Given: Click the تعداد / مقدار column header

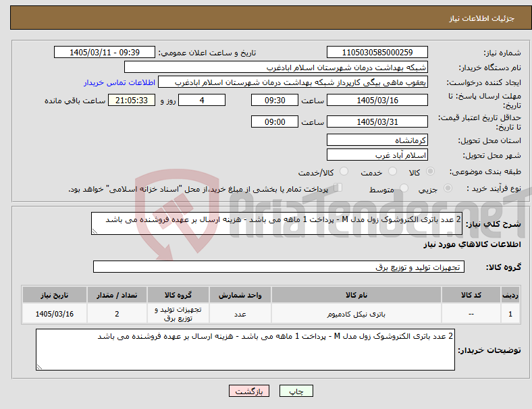Looking at the screenshot, I should click(x=117, y=295).
